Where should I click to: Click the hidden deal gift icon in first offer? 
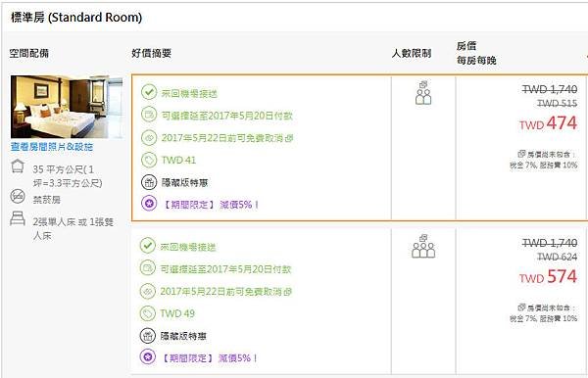click(149, 182)
